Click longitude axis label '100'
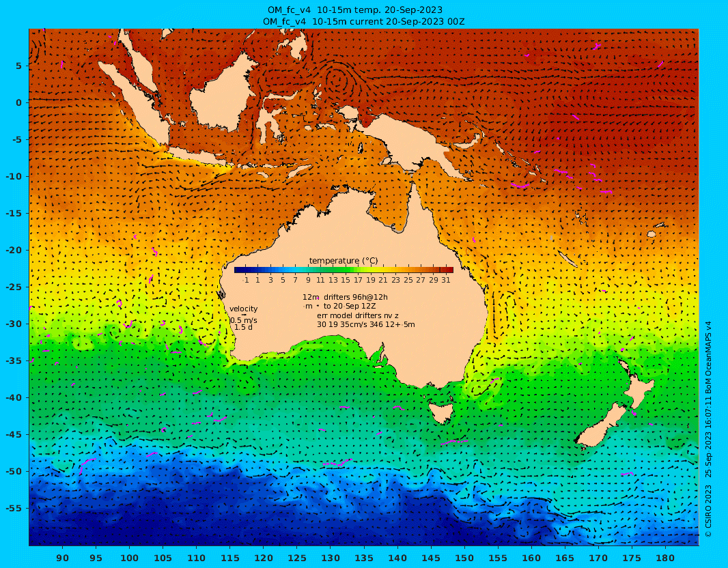 click(129, 558)
